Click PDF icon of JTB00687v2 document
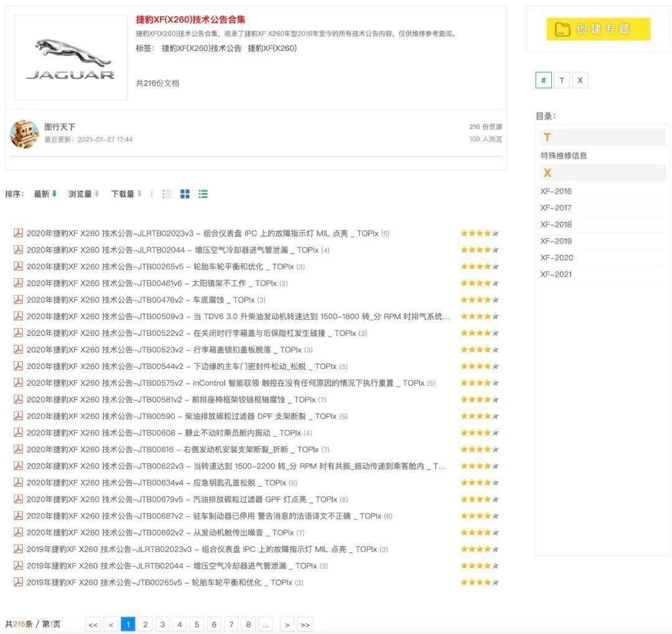Viewport: 672px width, 634px height. click(x=18, y=516)
